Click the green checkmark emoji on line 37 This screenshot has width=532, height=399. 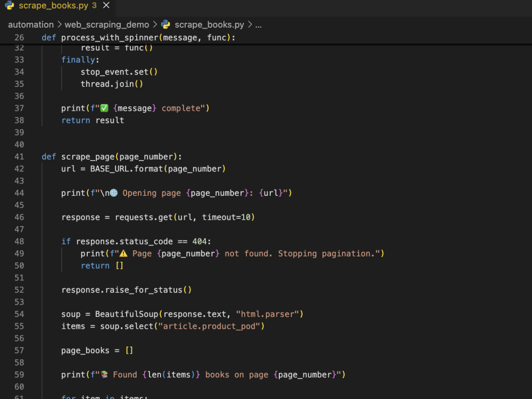(x=104, y=108)
